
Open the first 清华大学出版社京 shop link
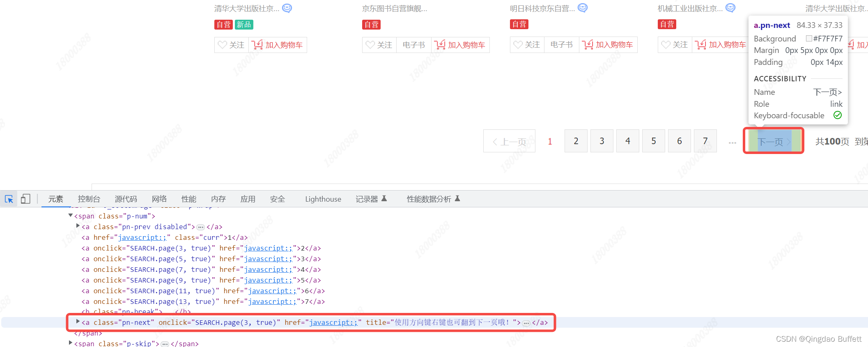(247, 8)
